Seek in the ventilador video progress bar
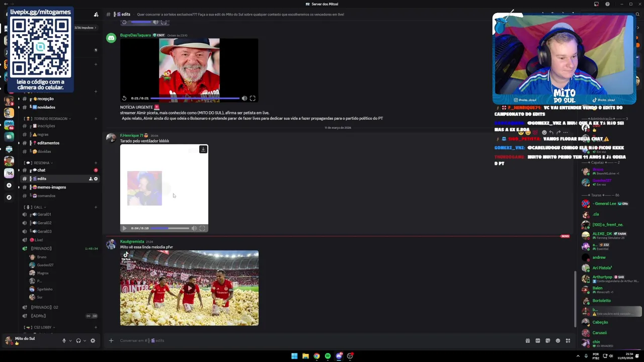Screen dimensions: 644x362 170,228
